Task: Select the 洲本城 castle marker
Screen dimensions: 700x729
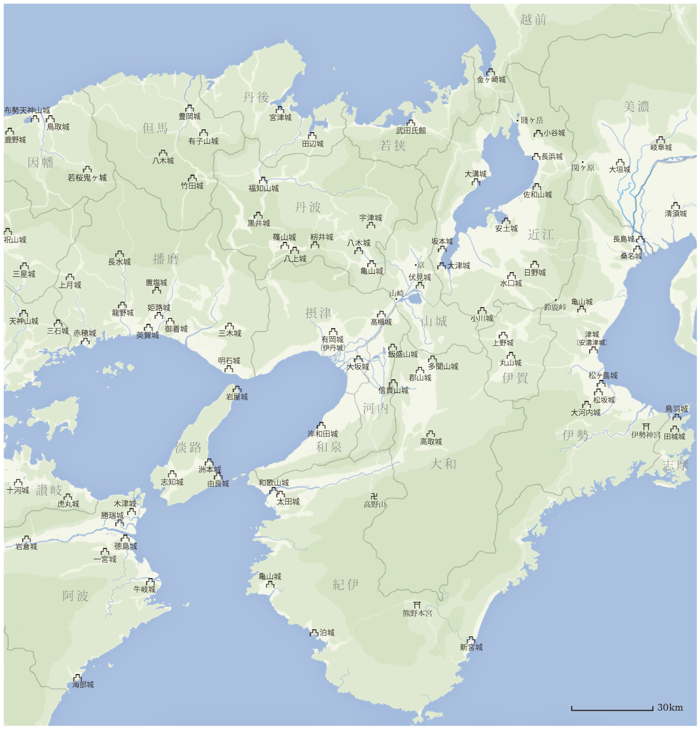Action: (x=209, y=462)
